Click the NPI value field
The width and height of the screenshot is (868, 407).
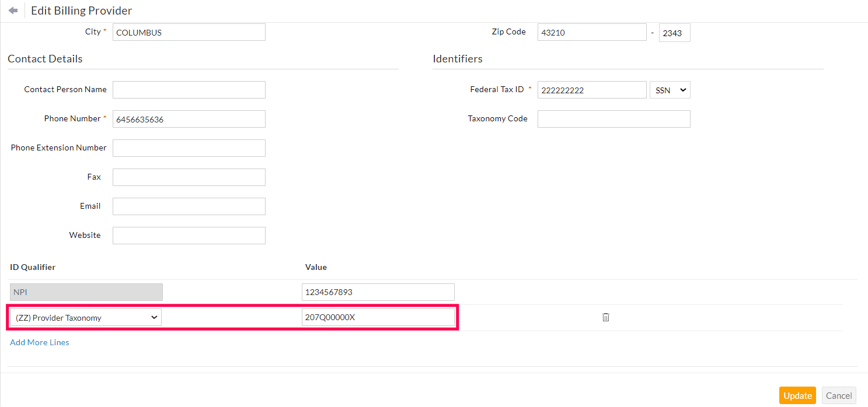(378, 292)
